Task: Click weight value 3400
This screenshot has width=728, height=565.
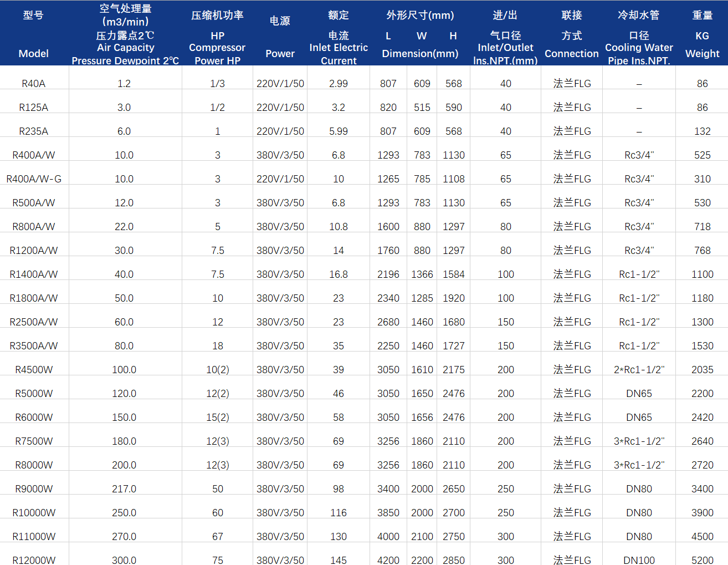Action: [x=703, y=489]
